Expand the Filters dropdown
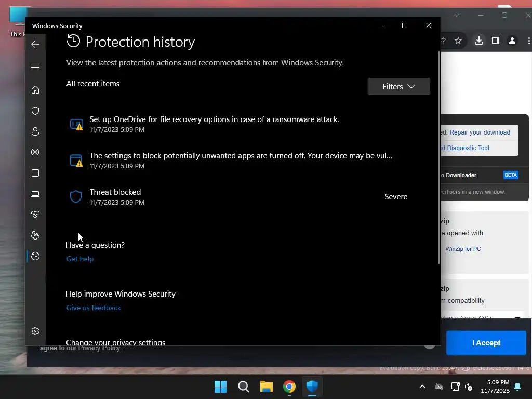 coord(398,87)
